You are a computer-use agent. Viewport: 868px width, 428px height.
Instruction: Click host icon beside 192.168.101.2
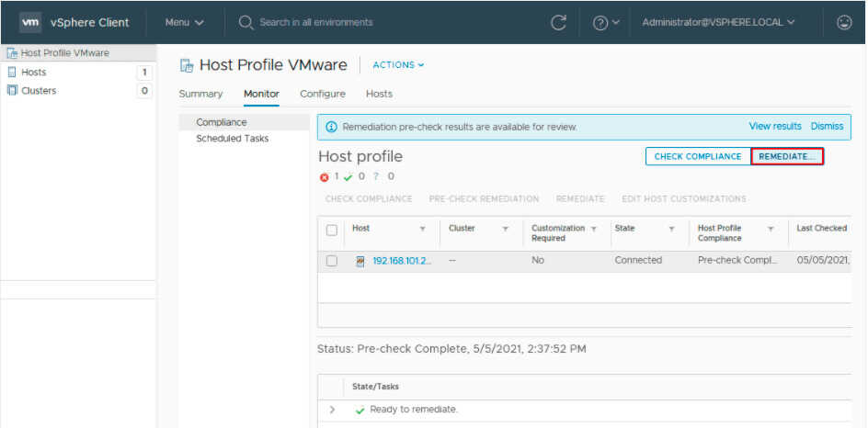360,261
